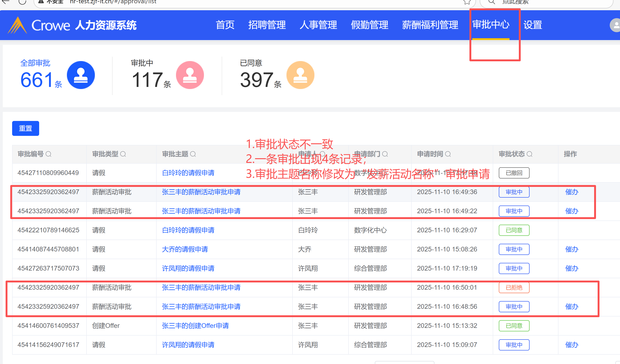Open 张三丰的创建Offer申请 link
The width and height of the screenshot is (620, 364).
(195, 326)
